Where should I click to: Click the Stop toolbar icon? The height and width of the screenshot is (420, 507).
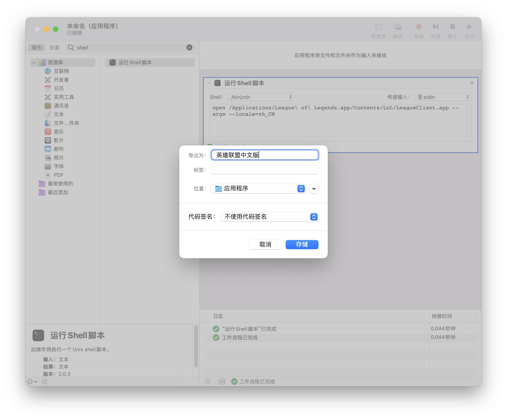point(452,27)
